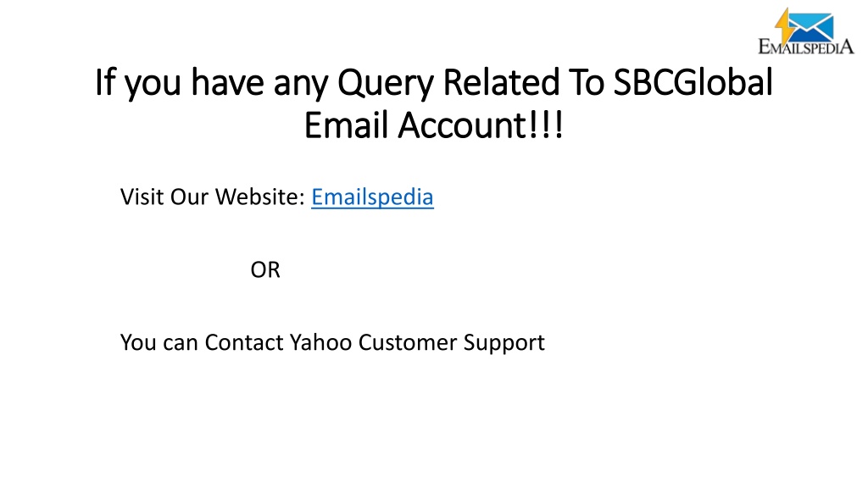This screenshot has height=488, width=868.
Task: Click the word SBCGlobal in the title
Action: [693, 82]
